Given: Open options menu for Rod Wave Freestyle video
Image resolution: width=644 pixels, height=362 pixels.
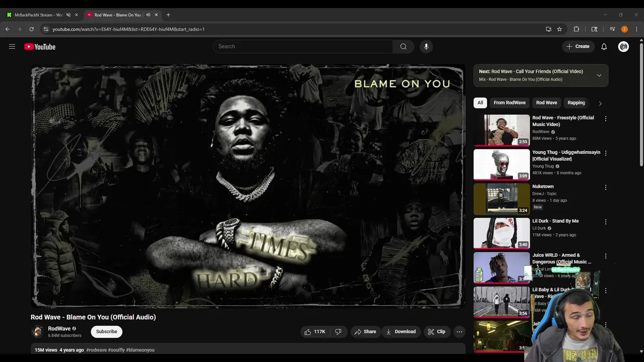Looking at the screenshot, I should click(605, 119).
